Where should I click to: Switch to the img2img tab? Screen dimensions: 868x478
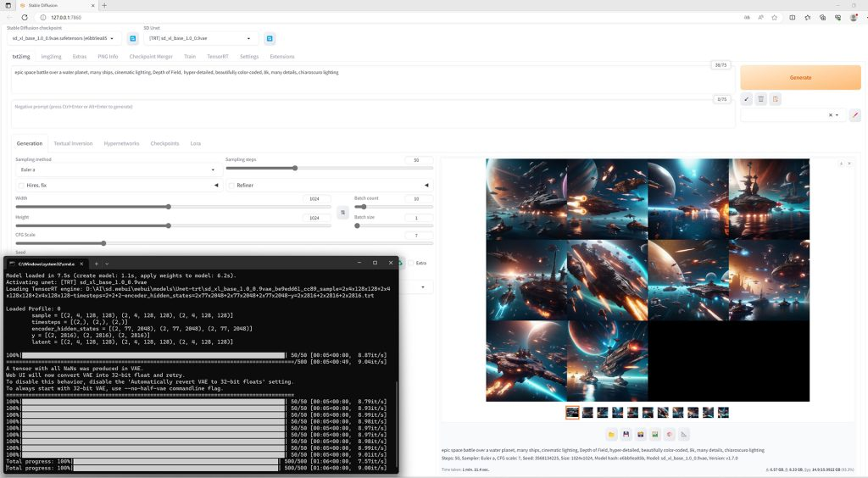coord(51,57)
